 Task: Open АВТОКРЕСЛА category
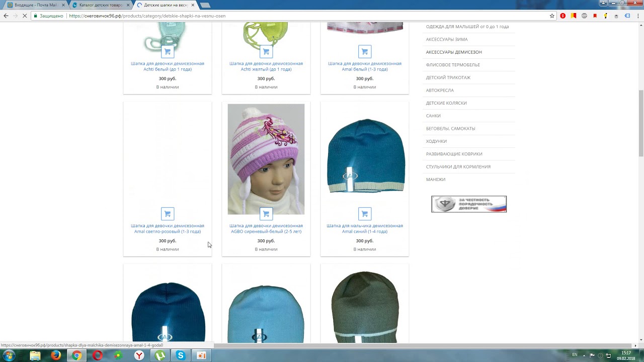[x=440, y=90]
